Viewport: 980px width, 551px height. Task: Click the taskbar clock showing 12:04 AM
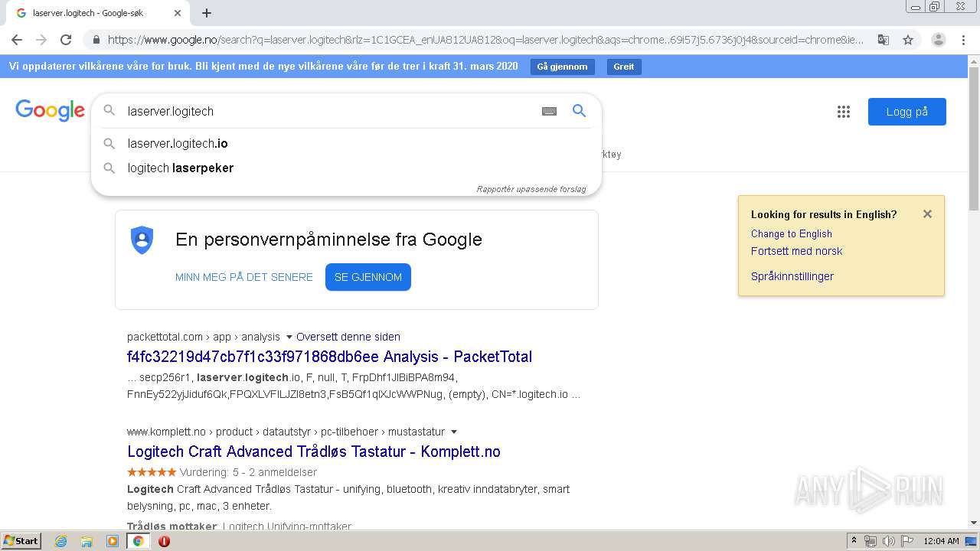941,541
